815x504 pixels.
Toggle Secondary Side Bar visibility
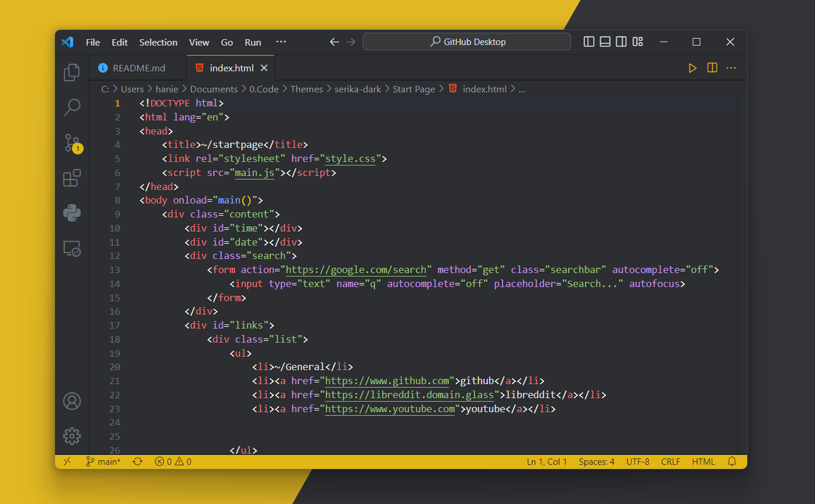tap(621, 42)
